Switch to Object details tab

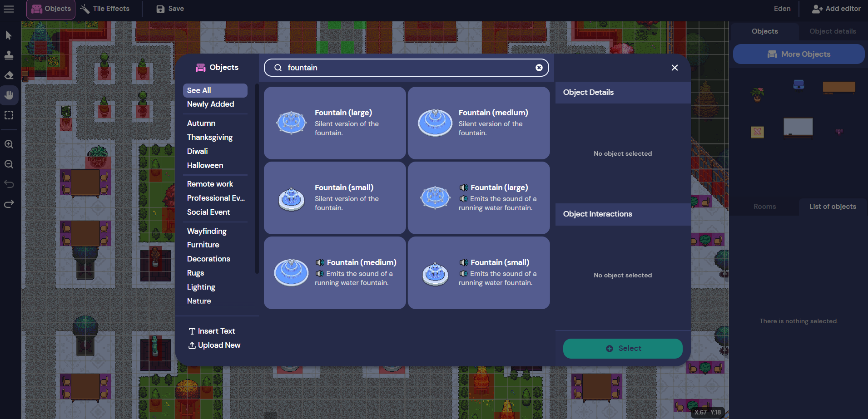click(833, 31)
